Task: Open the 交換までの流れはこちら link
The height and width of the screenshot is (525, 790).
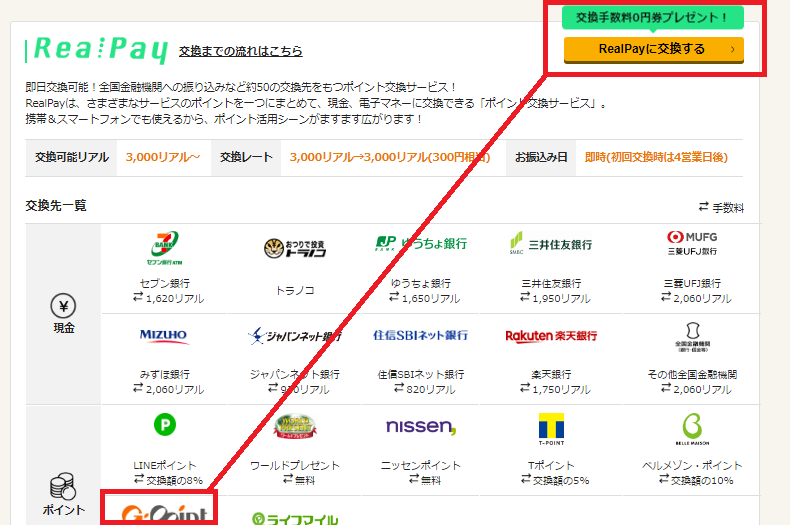Action: 240,51
